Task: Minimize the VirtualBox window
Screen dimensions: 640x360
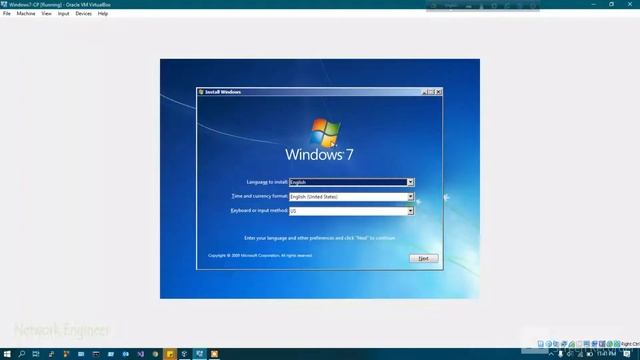Action: tap(593, 4)
